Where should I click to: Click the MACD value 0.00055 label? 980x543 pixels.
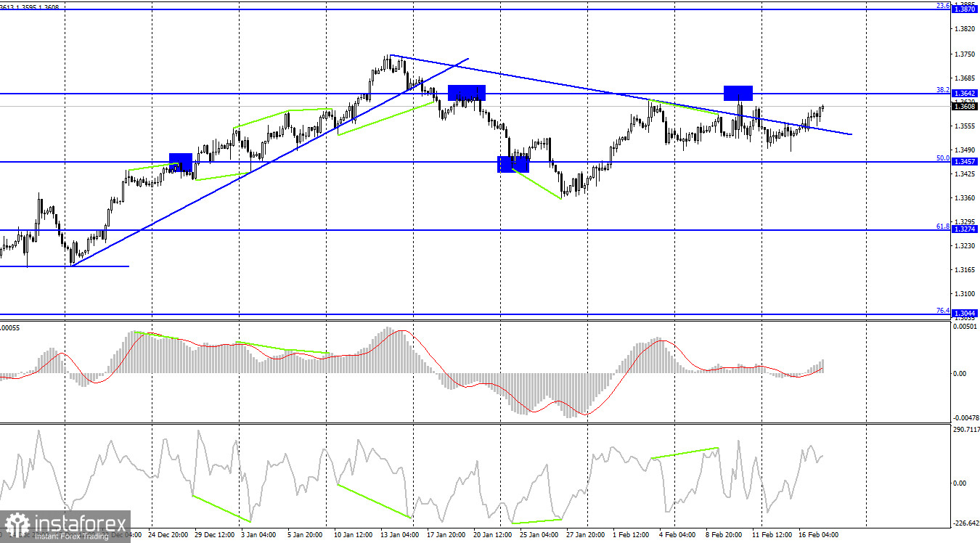pyautogui.click(x=10, y=328)
